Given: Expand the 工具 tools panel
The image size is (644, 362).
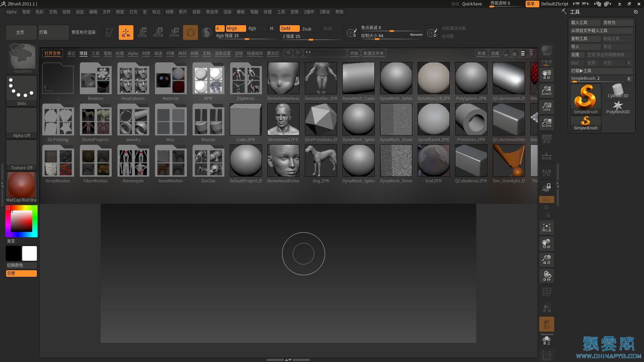Looking at the screenshot, I should [x=575, y=11].
